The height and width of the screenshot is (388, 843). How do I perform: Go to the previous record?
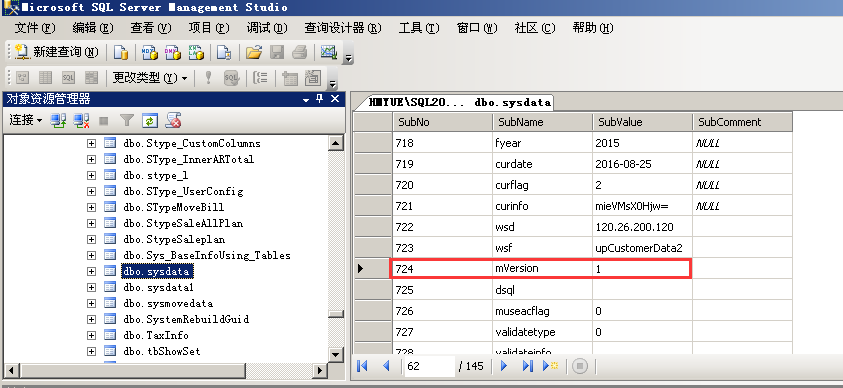[386, 366]
